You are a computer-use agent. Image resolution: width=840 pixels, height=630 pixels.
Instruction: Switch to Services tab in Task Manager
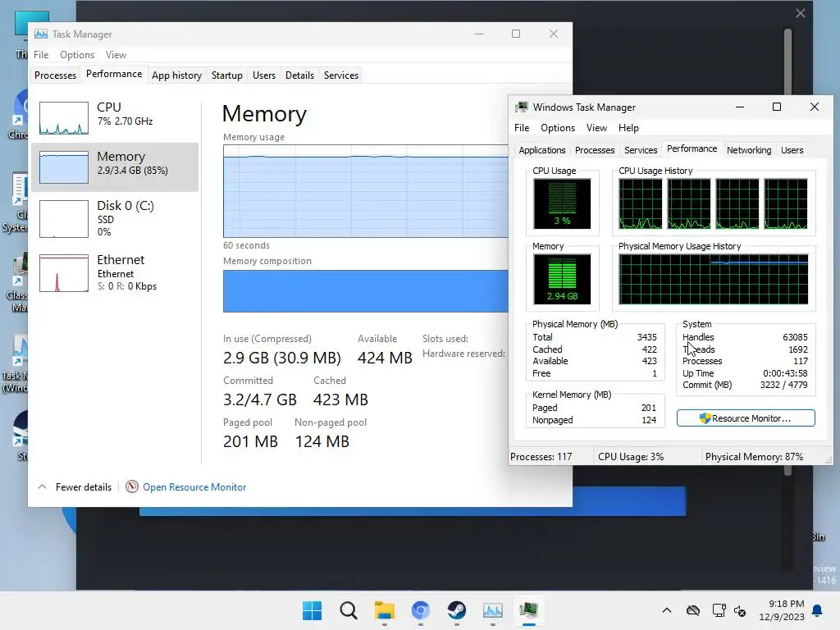[x=340, y=75]
